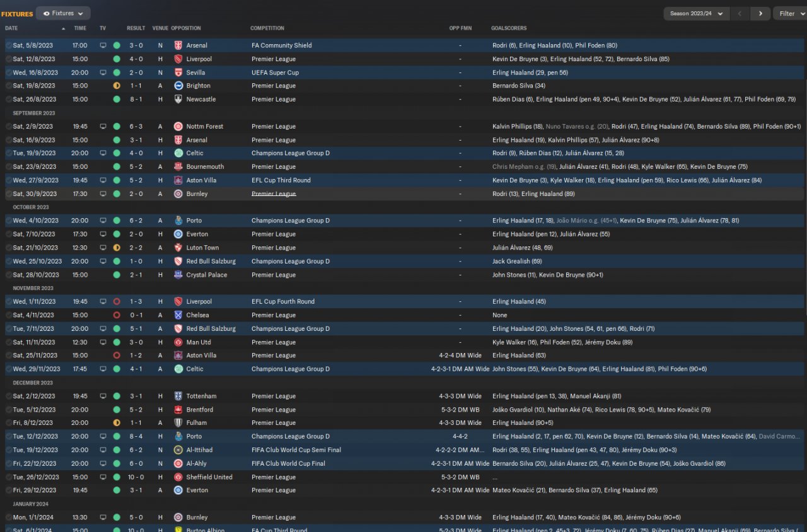Click the red loss indicator on the Chelsea row
The height and width of the screenshot is (532, 807).
coord(117,315)
